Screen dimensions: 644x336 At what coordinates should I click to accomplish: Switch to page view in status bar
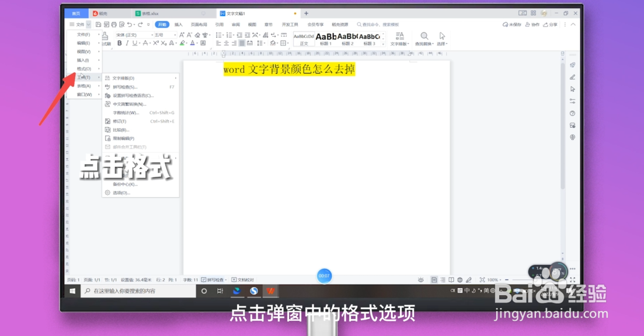(434, 280)
